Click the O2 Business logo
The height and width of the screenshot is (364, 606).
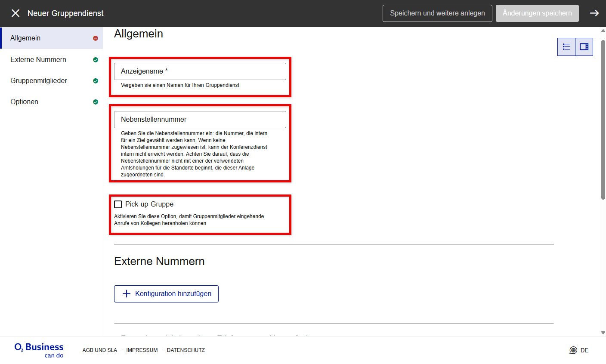point(39,350)
